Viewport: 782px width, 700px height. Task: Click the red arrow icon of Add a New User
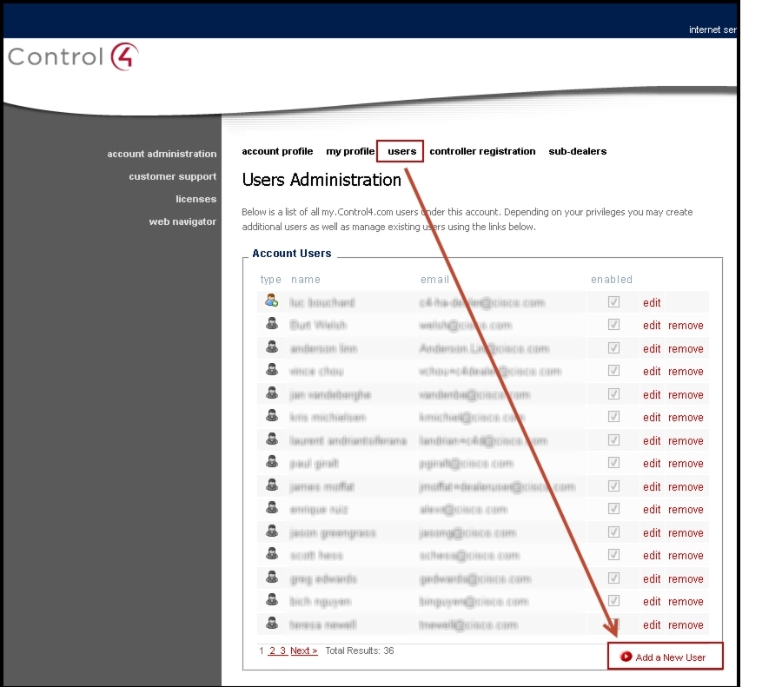[626, 657]
